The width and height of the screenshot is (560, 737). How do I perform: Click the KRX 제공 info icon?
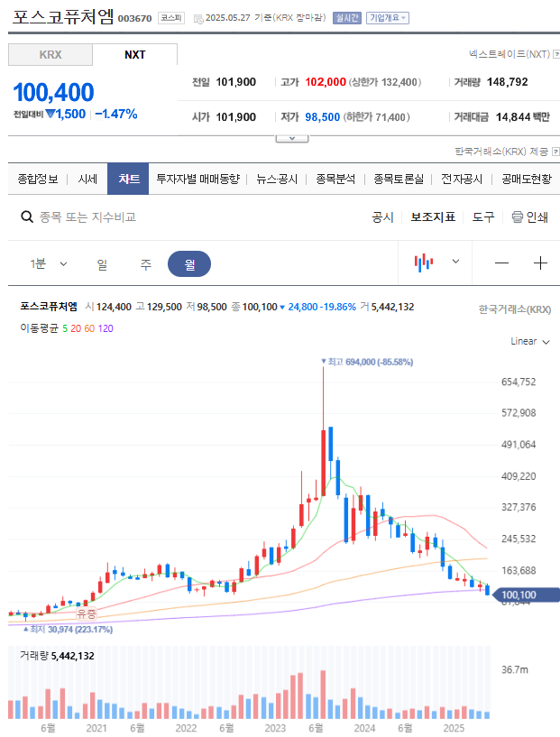(x=555, y=152)
